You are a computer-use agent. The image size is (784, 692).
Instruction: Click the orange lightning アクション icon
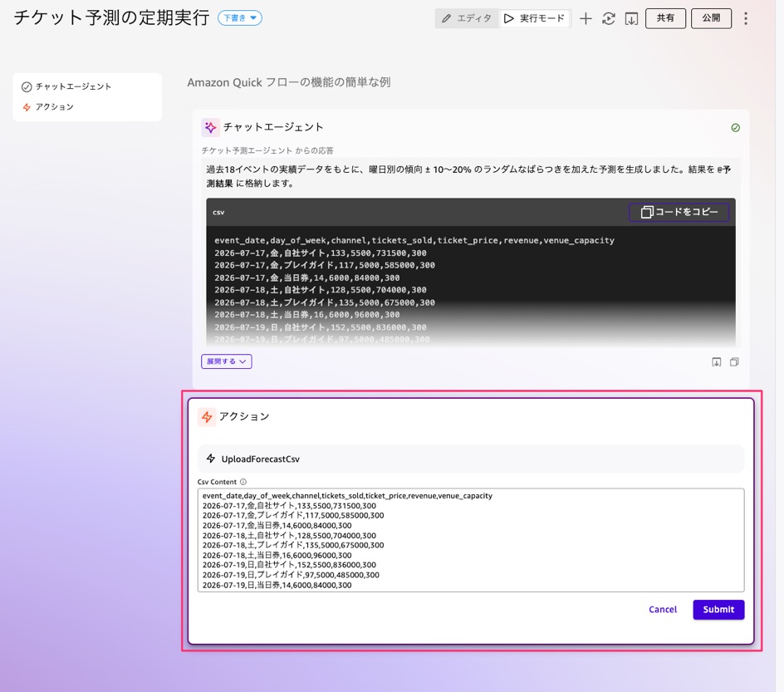(x=207, y=416)
